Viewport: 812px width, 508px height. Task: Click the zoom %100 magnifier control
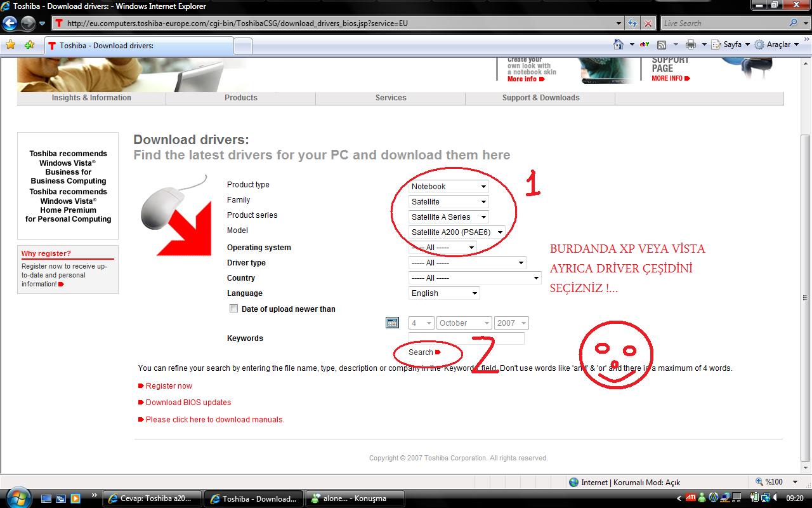tap(771, 482)
